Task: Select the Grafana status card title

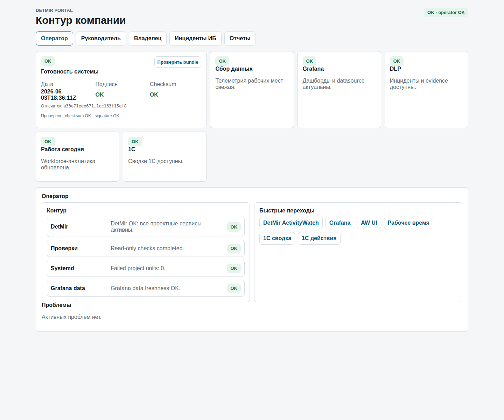Action: point(313,69)
